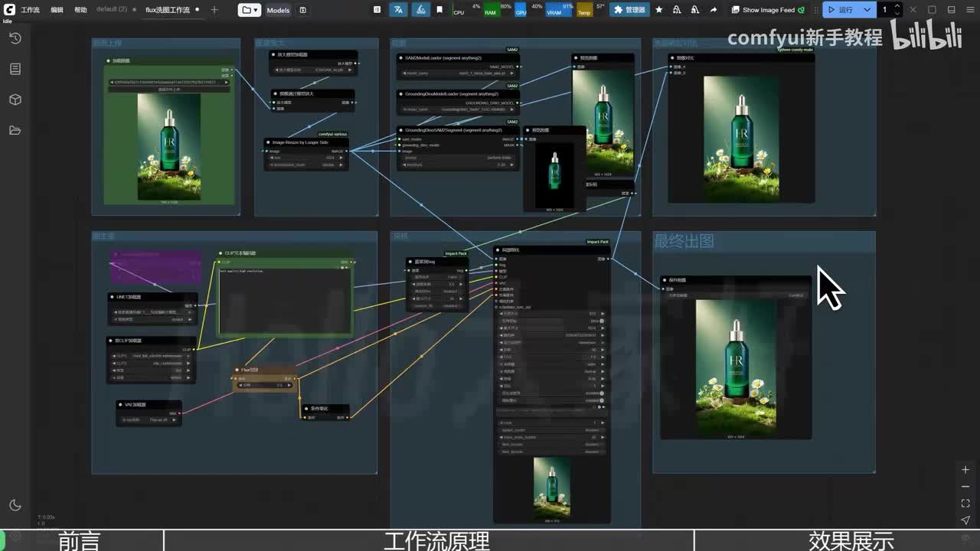
Task: Toggle dark theme moon icon in sidebar
Action: pos(15,505)
